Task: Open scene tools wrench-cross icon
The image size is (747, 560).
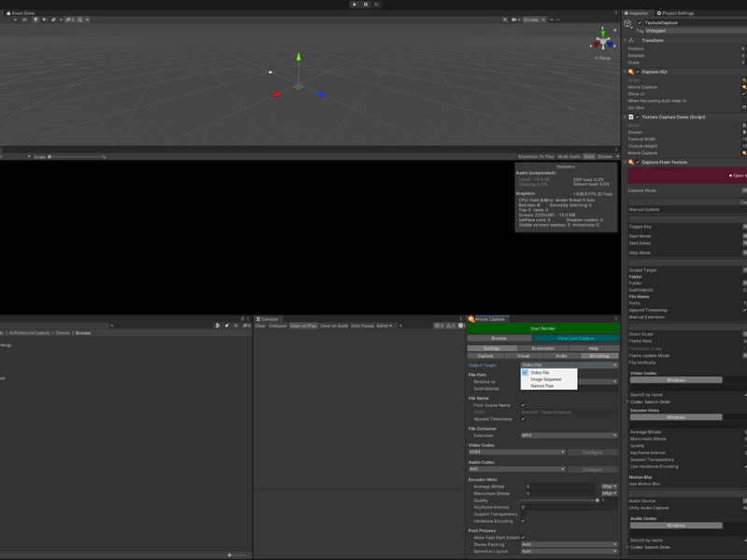Action: click(505, 20)
